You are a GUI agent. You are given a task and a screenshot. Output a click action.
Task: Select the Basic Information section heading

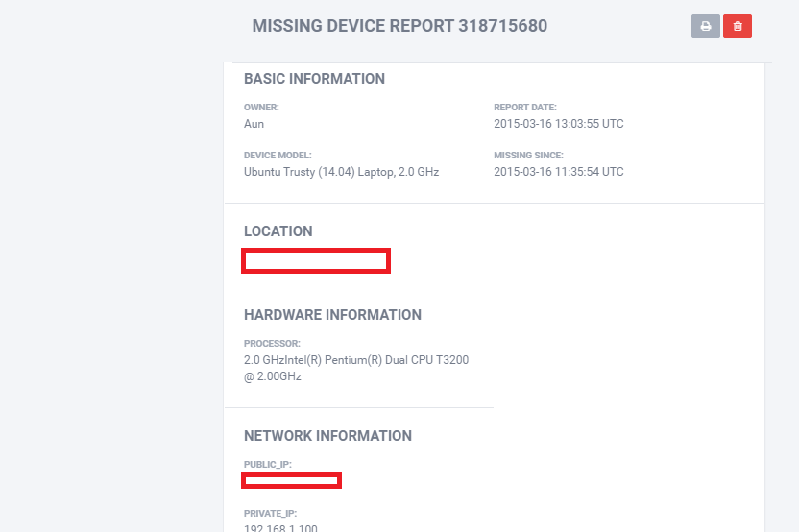[x=314, y=79]
